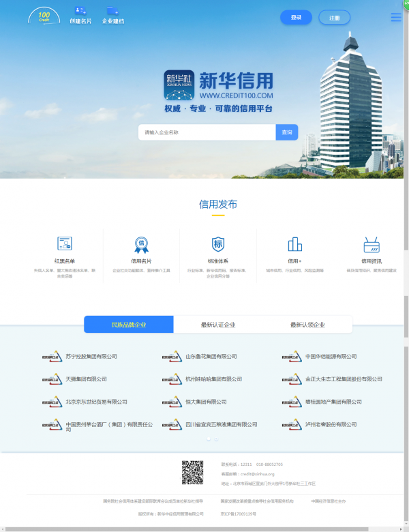The height and width of the screenshot is (532, 409).
Task: Open 企业建档 icon in header
Action: 112,11
